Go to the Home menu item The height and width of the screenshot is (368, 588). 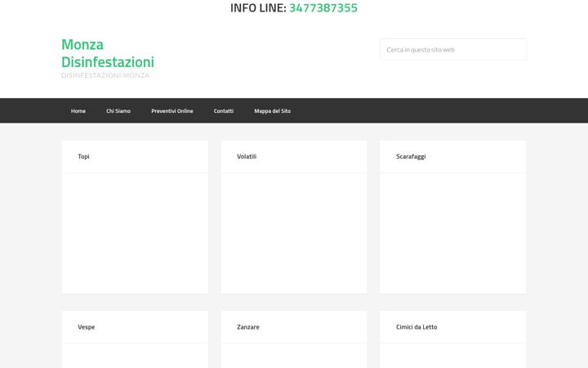[78, 110]
